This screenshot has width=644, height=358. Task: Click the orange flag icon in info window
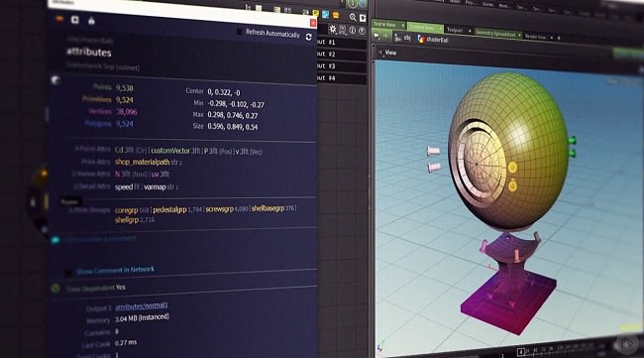(x=60, y=19)
